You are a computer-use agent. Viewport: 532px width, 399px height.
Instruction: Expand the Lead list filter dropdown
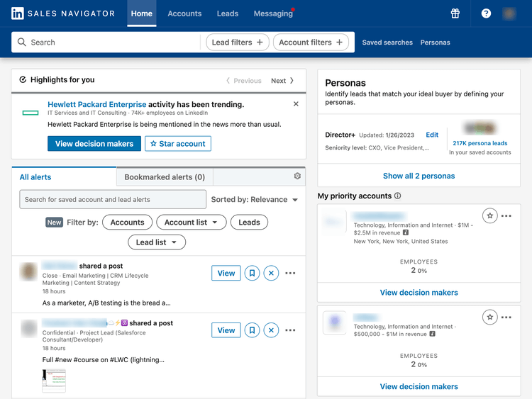tap(157, 242)
